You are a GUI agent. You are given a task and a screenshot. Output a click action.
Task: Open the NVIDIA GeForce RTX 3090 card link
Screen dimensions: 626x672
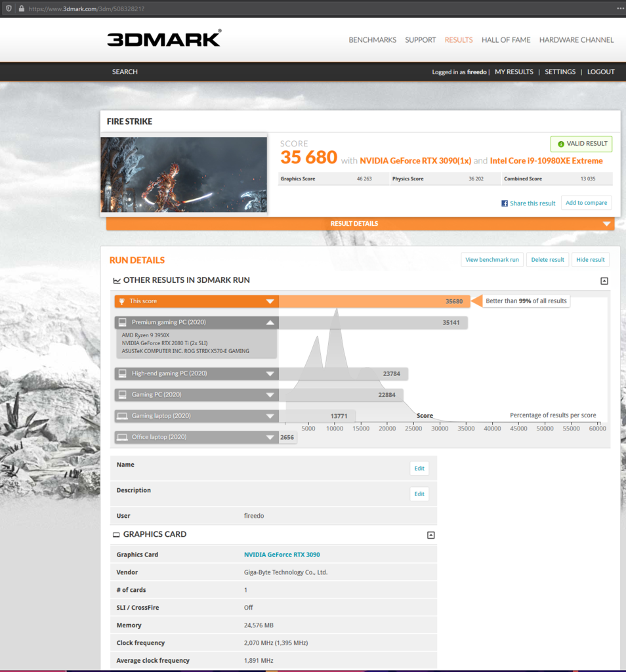pos(282,555)
